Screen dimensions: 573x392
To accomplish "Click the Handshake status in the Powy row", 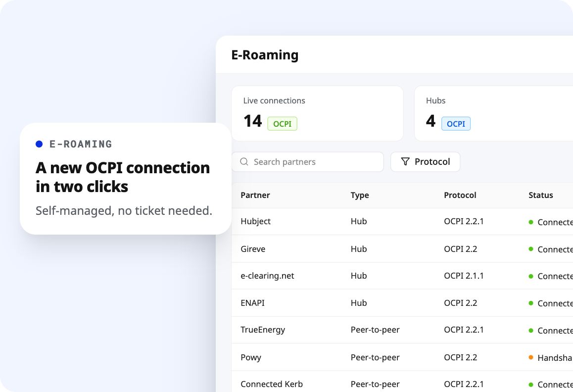I will [x=551, y=358].
